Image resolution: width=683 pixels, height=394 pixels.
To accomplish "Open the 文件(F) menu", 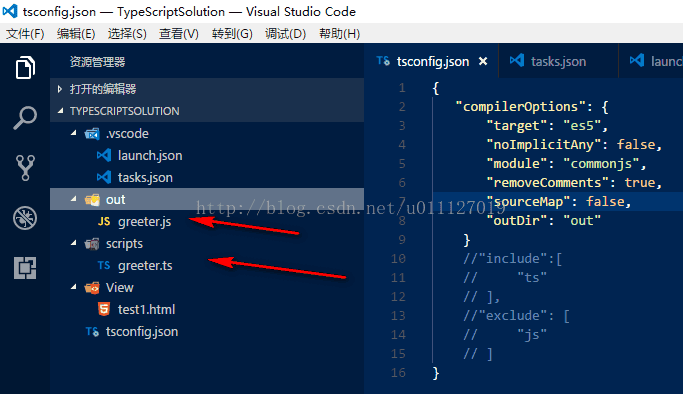I will [25, 34].
